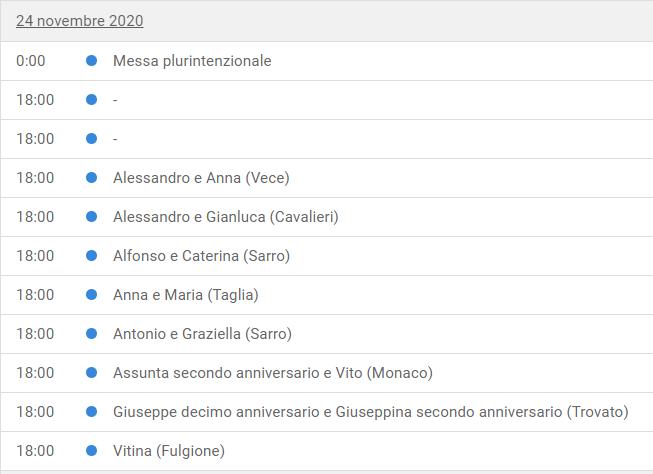Open the Vitina (Fulgione) event
Screen dimensions: 653x474
pos(169,451)
